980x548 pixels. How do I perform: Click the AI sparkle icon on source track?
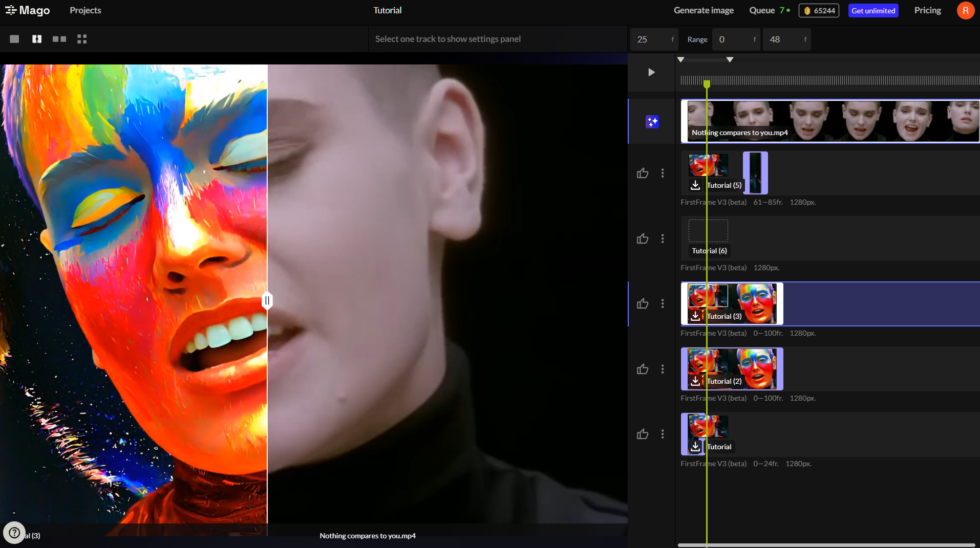(652, 122)
